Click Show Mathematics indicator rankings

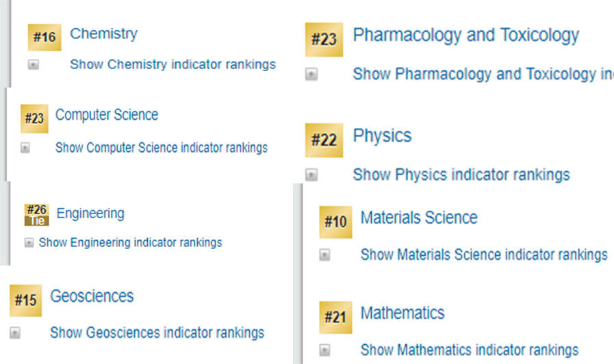[x=469, y=350]
